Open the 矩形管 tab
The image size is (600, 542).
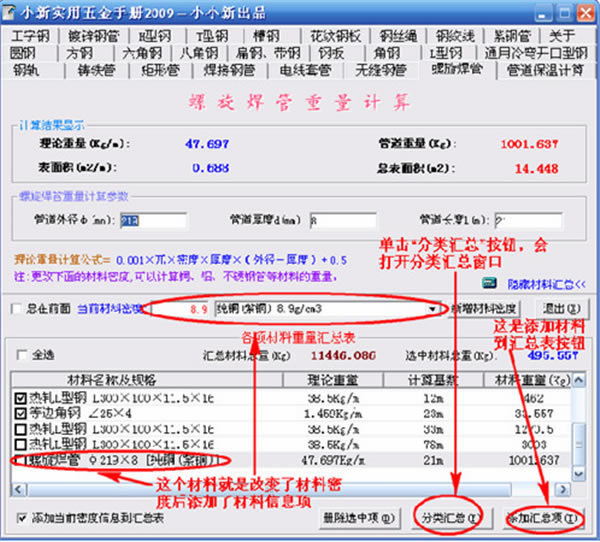click(160, 70)
